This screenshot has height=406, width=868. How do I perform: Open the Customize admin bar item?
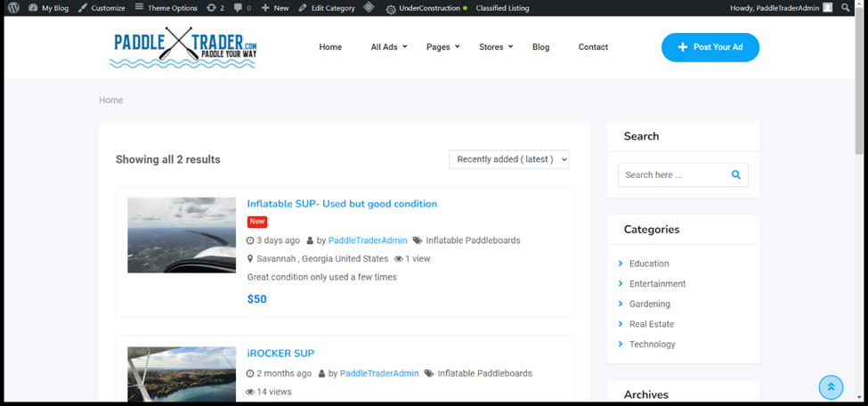pyautogui.click(x=101, y=8)
